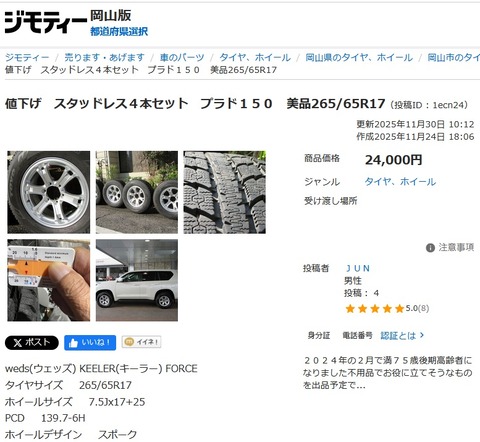Viewport: 480px width, 442px height.
Task: Open the ジモティー breadcrumb home link
Action: (27, 57)
